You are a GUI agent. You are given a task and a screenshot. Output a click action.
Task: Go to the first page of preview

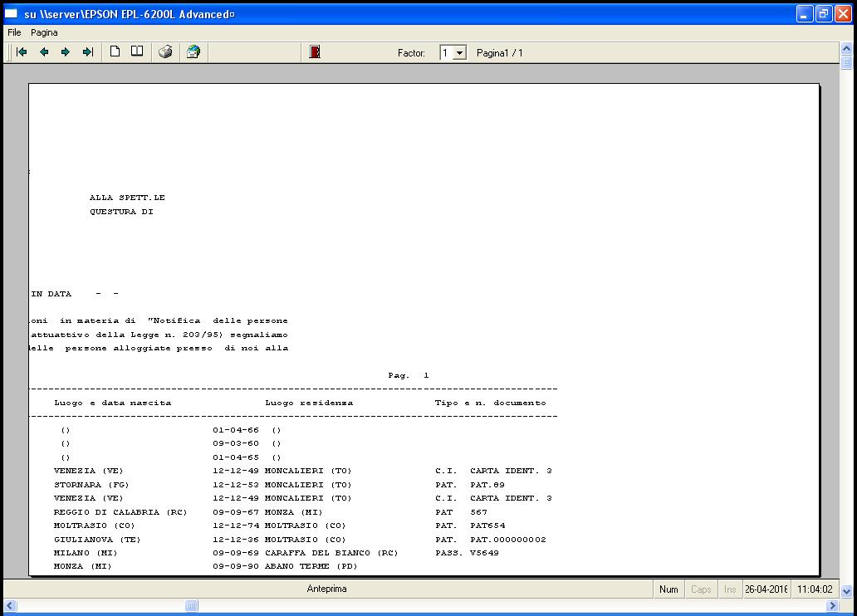[22, 52]
